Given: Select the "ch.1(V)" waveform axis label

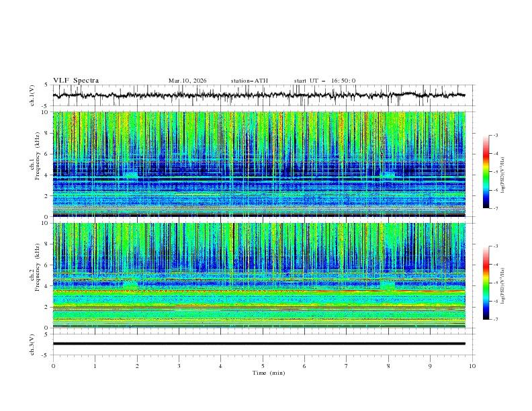Looking at the screenshot, I should [32, 95].
